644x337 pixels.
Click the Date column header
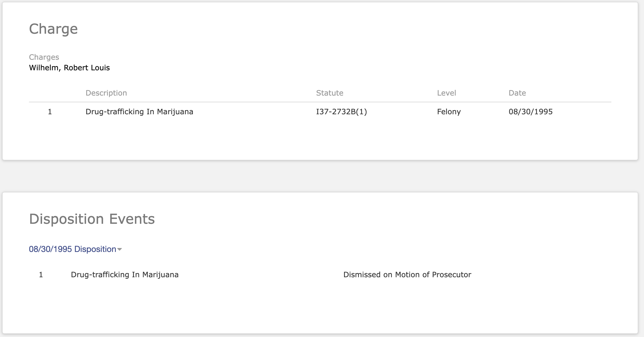click(x=517, y=93)
